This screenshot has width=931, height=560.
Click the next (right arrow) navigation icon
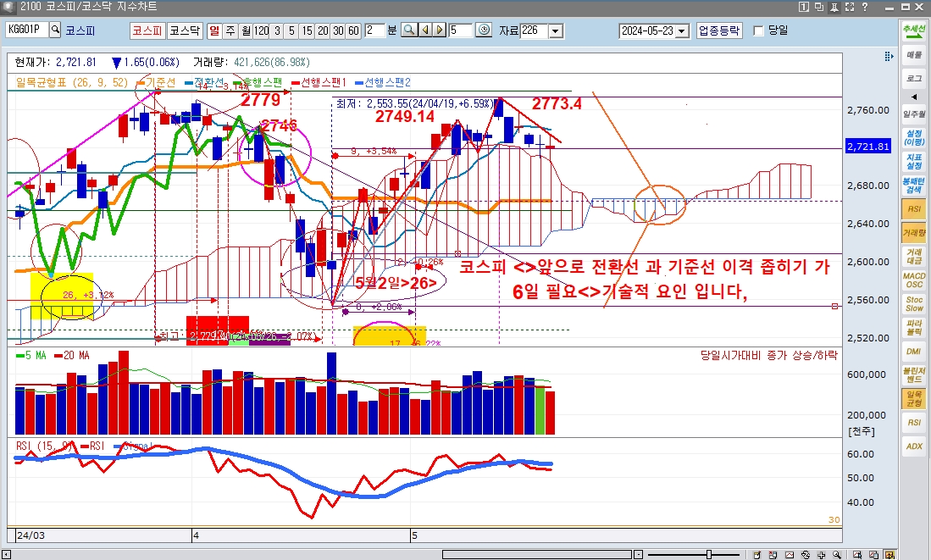pos(440,30)
